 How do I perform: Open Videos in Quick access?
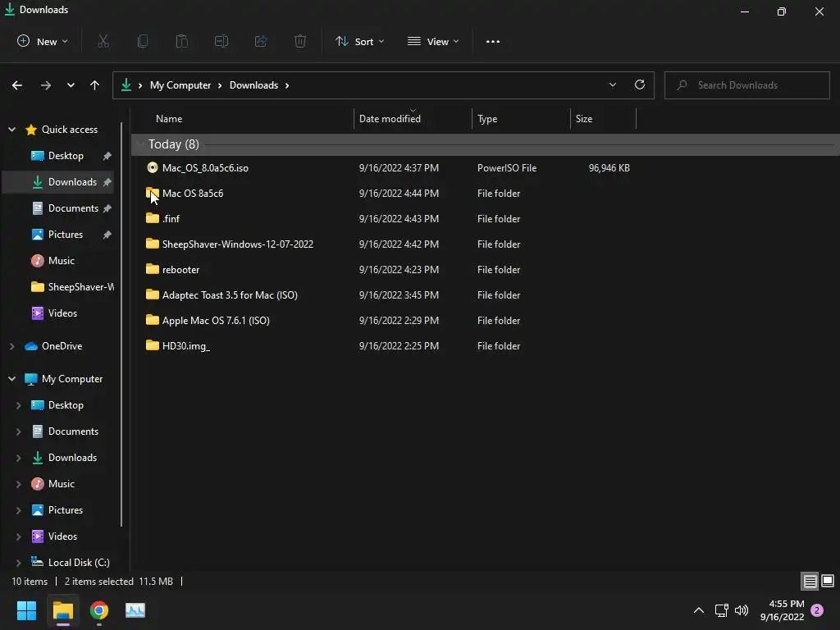[x=62, y=313]
